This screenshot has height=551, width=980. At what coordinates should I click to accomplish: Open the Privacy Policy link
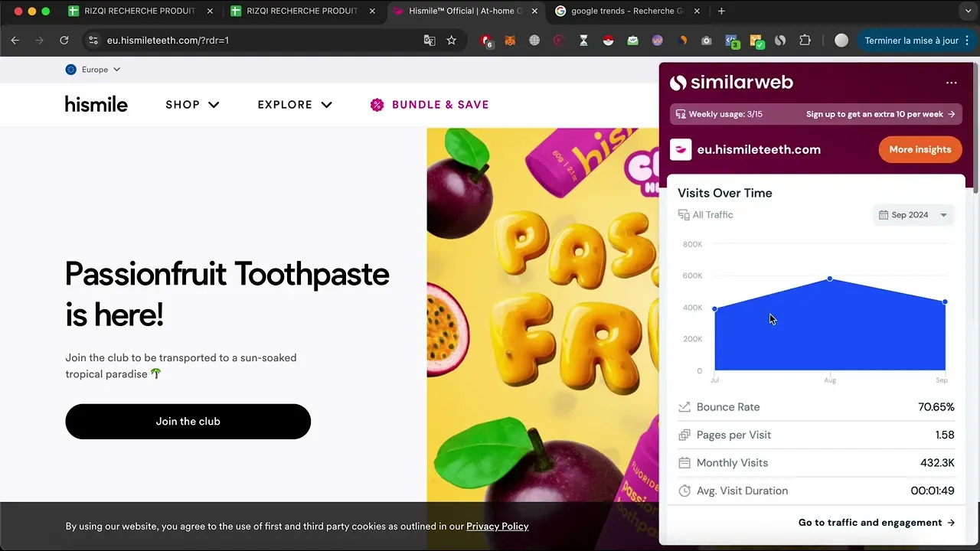coord(498,527)
